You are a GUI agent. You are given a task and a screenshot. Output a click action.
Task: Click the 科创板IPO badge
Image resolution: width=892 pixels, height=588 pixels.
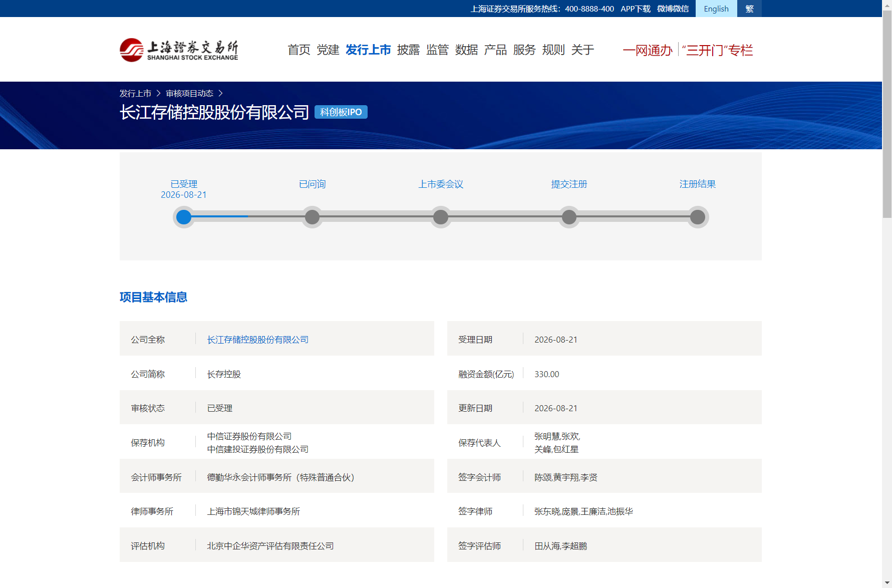(341, 112)
